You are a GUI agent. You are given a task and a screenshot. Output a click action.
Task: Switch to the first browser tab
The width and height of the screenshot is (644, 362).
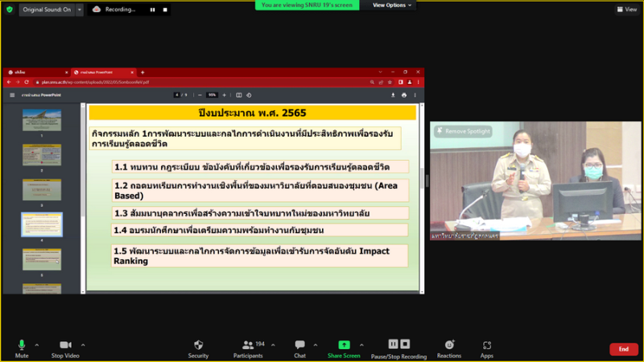pos(32,72)
